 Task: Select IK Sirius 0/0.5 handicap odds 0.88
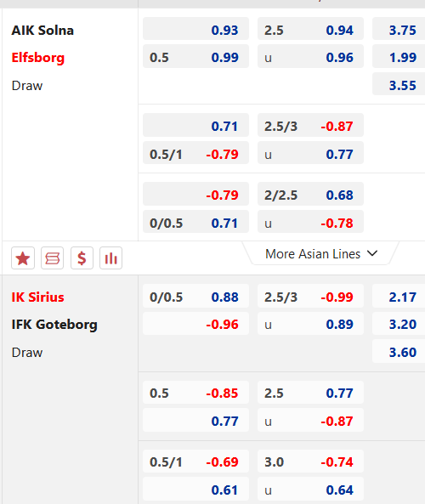point(195,297)
